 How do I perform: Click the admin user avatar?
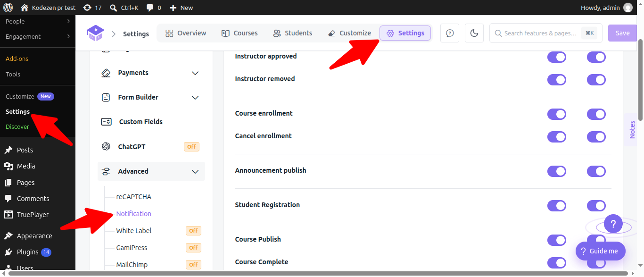(627, 8)
